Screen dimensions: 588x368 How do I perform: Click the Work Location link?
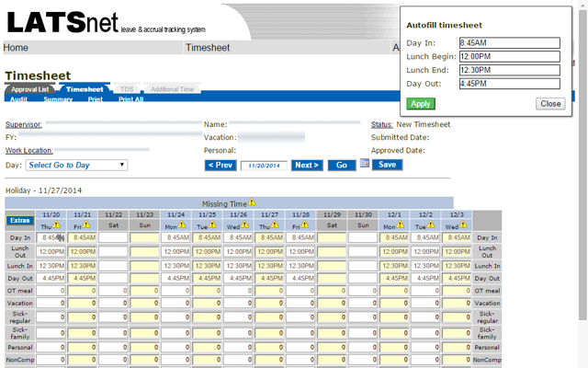(x=28, y=150)
